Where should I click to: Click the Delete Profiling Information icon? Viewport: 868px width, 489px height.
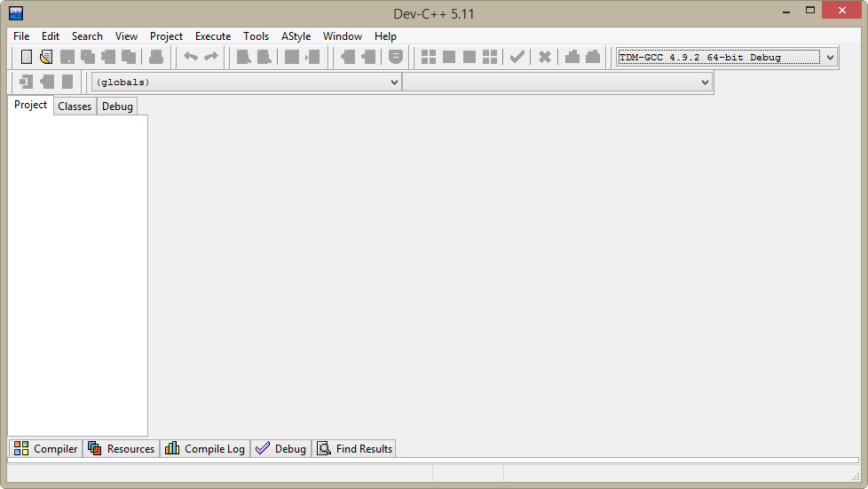[x=593, y=57]
